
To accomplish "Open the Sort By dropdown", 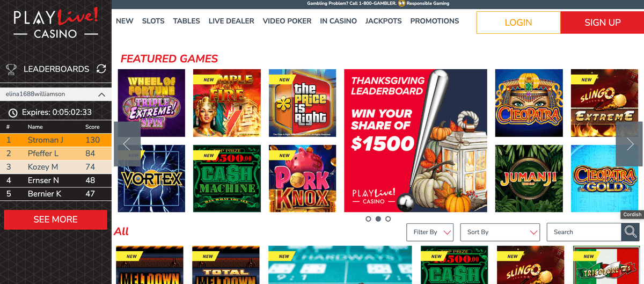I will click(500, 232).
